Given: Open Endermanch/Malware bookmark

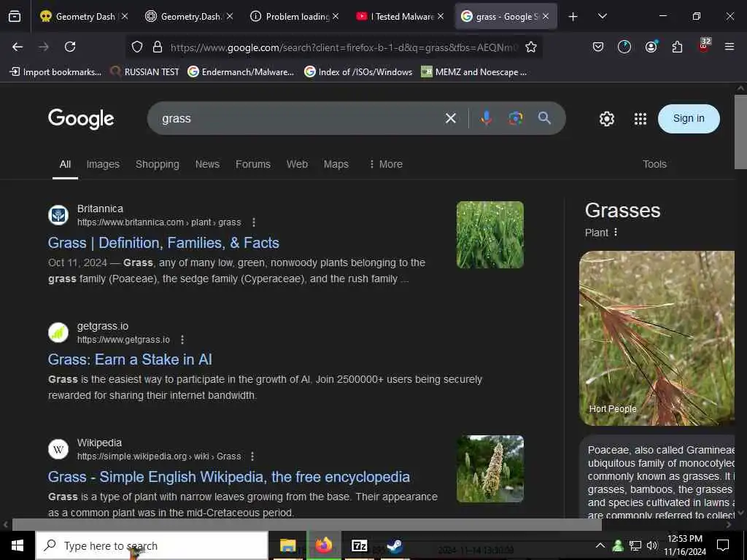Looking at the screenshot, I should tap(241, 72).
